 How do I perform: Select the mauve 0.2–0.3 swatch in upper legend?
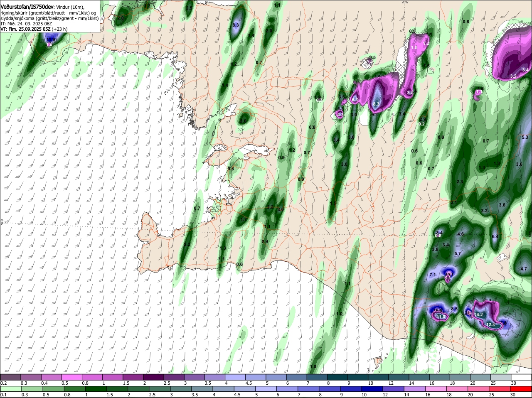pyautogui.click(x=11, y=377)
